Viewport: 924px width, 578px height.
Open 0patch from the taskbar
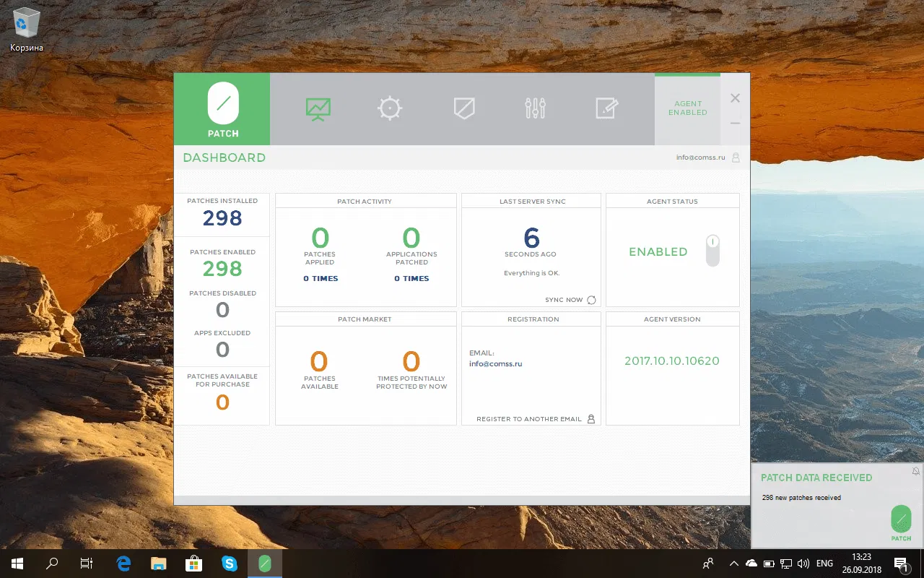point(264,563)
